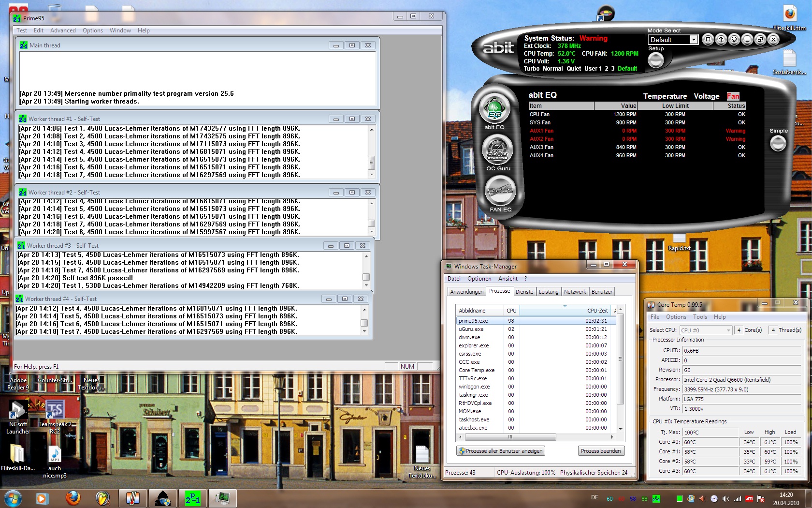Open Eliteskill-Da... folder on desktop
The width and height of the screenshot is (812, 508).
[18, 458]
